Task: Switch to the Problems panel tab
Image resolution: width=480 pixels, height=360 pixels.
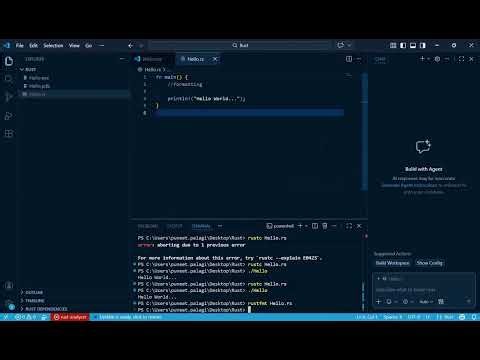Action: pyautogui.click(x=148, y=226)
